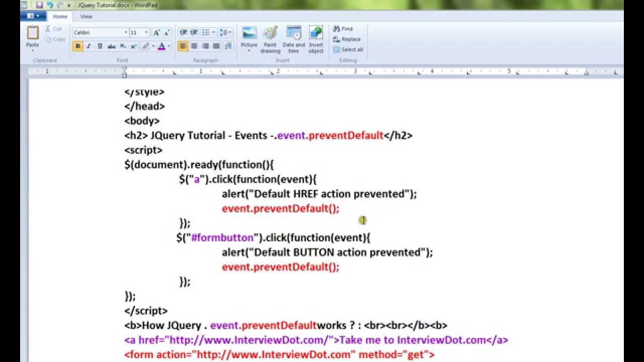Click the Undo arrow in title bar
Viewport: 644px width, 362px height.
click(50, 5)
